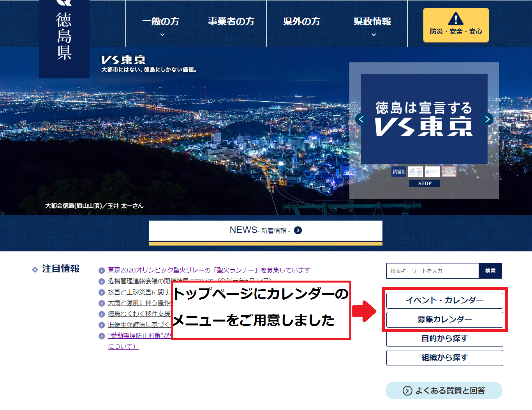Open 水害と土砂災害 news link
Image resolution: width=532 pixels, height=410 pixels.
pos(139,292)
